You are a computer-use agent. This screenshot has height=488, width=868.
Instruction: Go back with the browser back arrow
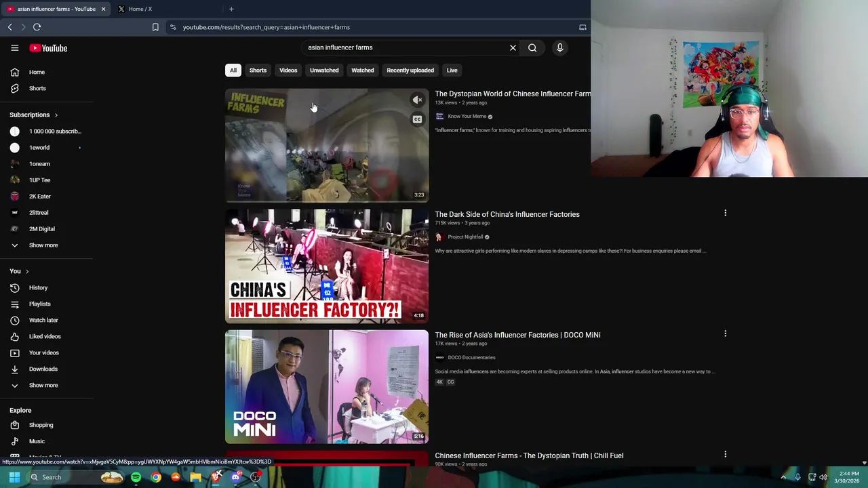(x=9, y=27)
